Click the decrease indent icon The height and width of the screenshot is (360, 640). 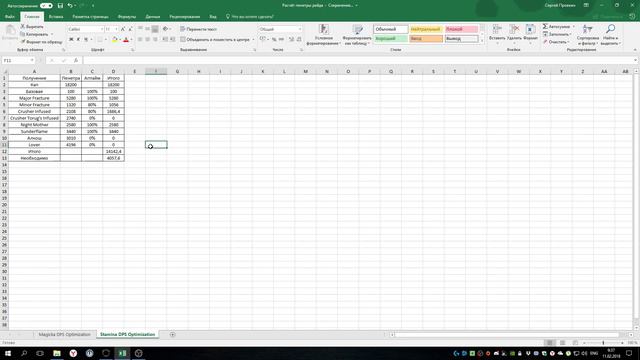coord(165,40)
